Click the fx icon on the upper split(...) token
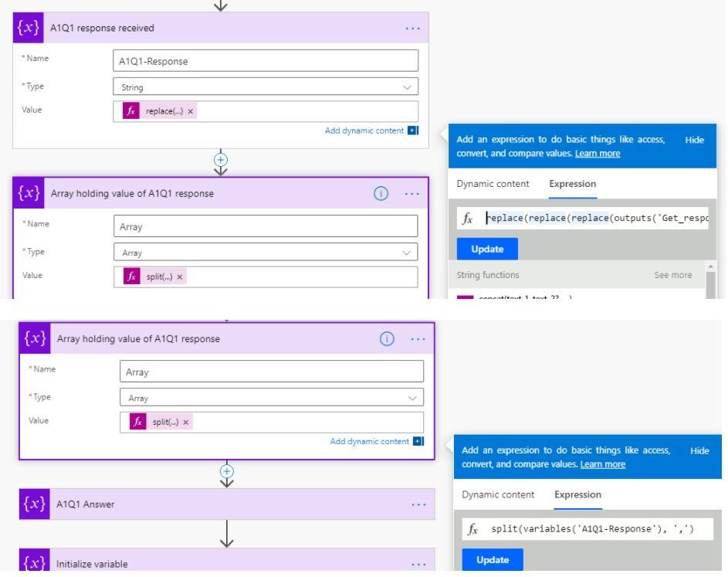 point(132,277)
